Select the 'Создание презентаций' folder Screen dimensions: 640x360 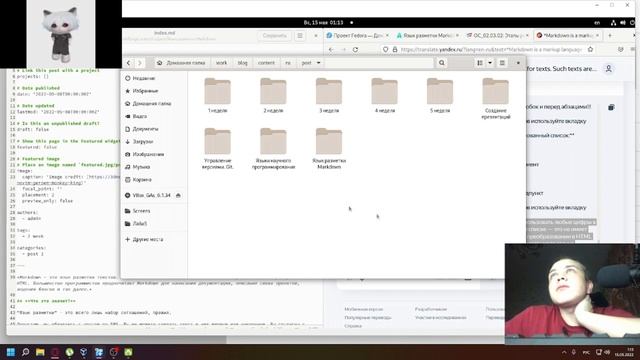click(495, 98)
